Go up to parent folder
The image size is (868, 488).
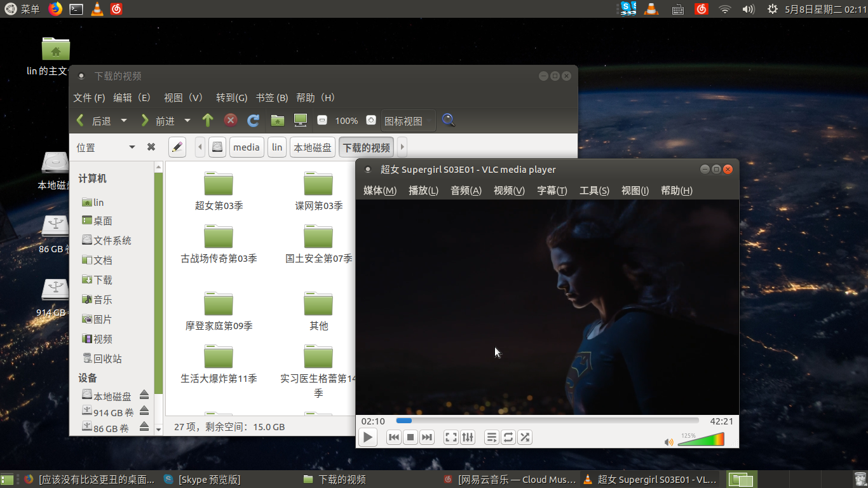[208, 120]
